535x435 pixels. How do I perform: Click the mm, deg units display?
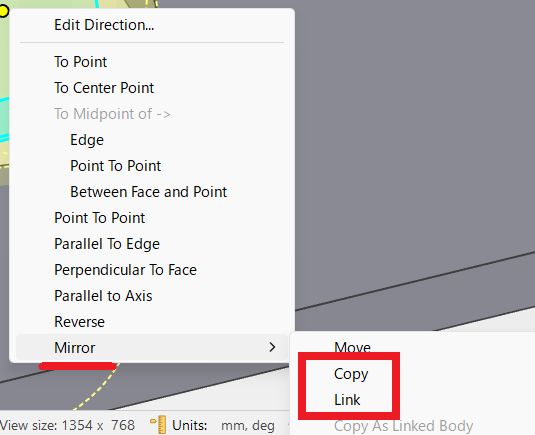[x=248, y=425]
